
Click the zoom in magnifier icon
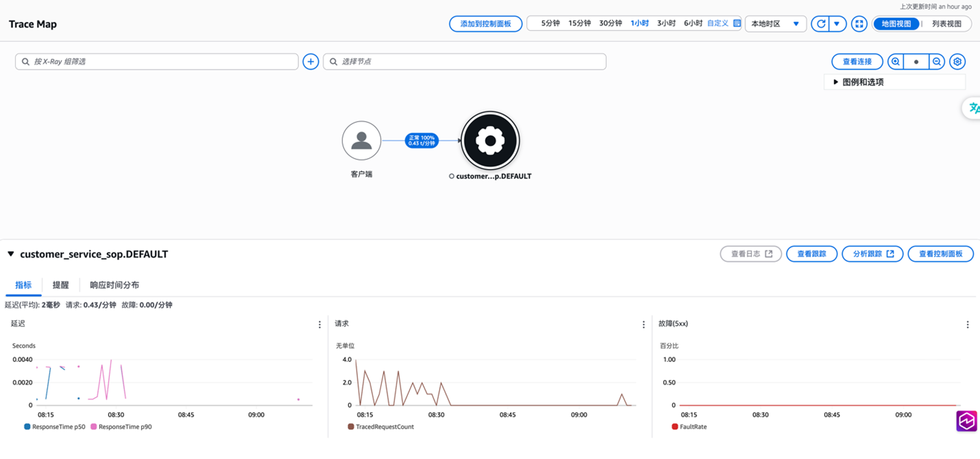tap(896, 61)
